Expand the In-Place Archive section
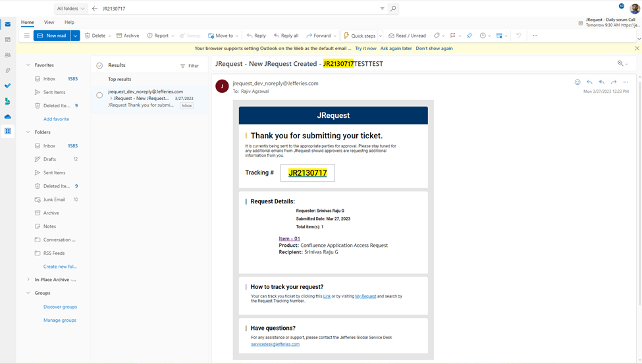 tap(28, 280)
